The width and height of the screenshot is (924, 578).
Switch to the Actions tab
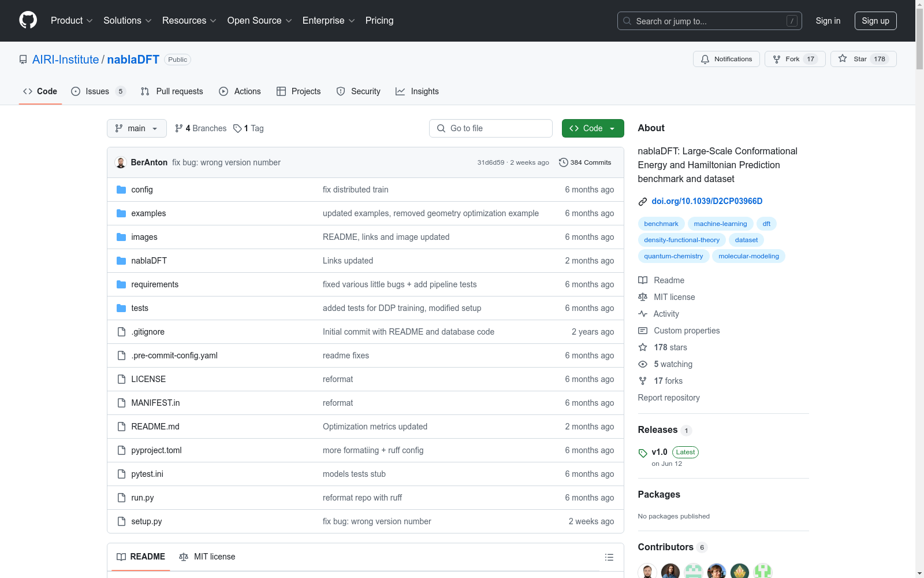(x=240, y=91)
